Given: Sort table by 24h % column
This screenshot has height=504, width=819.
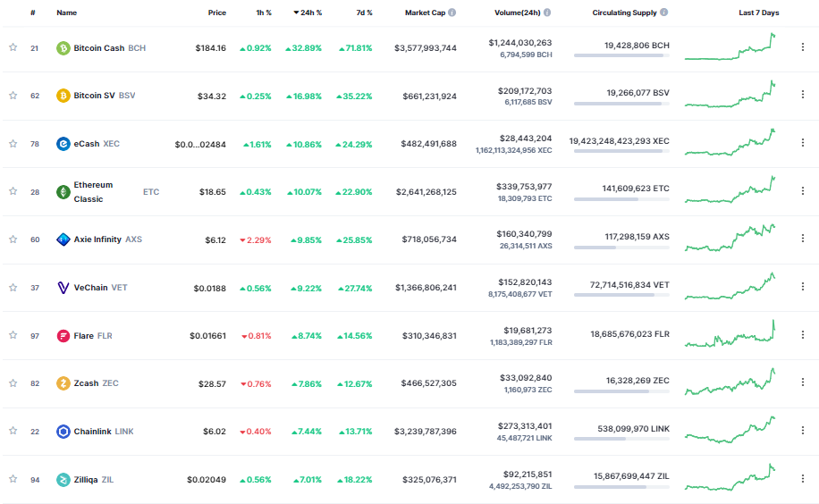Looking at the screenshot, I should (308, 13).
